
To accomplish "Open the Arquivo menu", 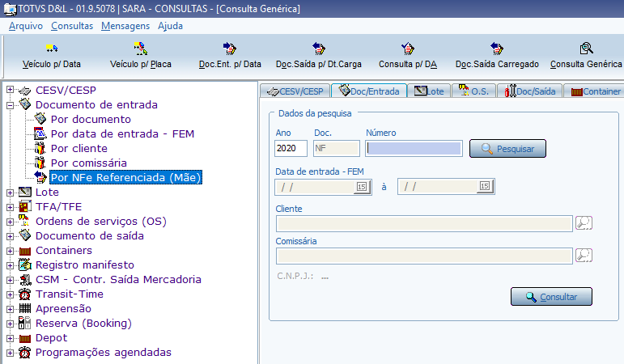I will (26, 26).
